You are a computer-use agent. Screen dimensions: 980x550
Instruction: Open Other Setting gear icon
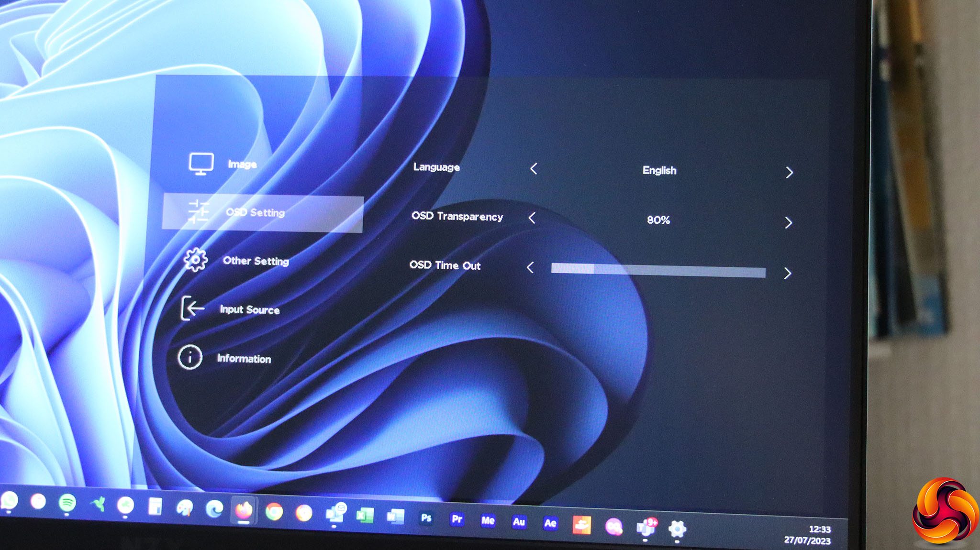[195, 260]
